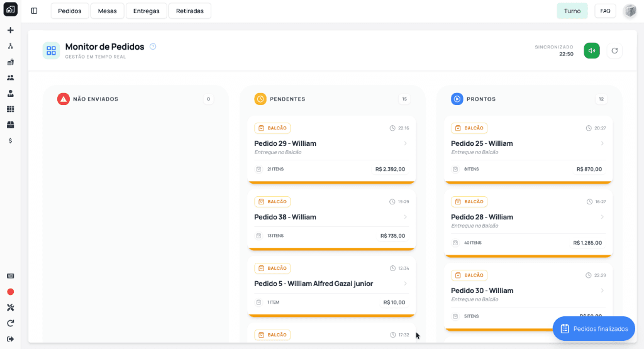This screenshot has width=644, height=349.
Task: Open the grid tables icon in sidebar
Action: (11, 109)
